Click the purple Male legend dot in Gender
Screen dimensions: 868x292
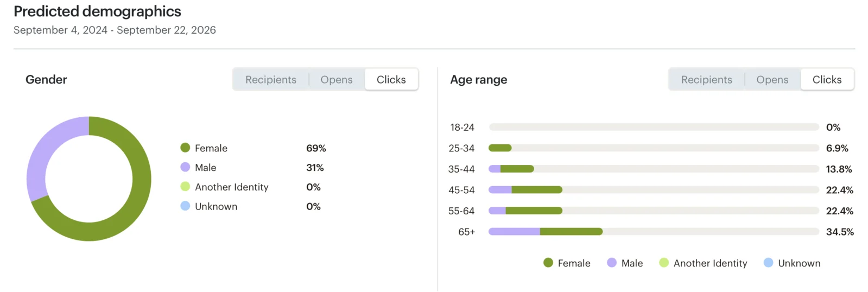[185, 167]
